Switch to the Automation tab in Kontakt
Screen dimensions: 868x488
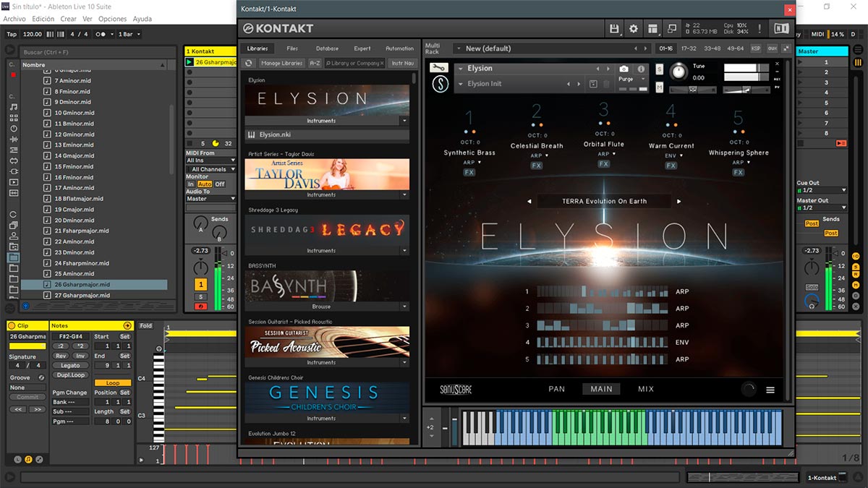[399, 48]
